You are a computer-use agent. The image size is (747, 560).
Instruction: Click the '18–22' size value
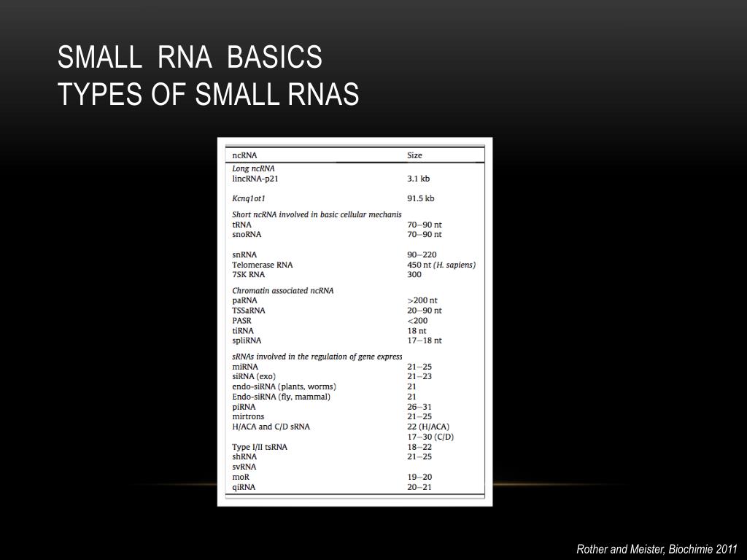click(x=419, y=447)
